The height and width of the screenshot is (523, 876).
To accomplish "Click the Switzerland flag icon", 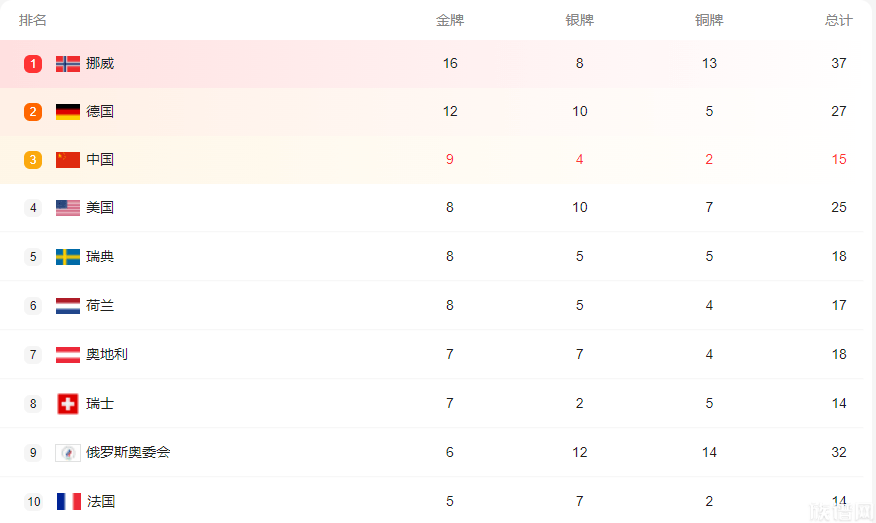I will [x=68, y=403].
